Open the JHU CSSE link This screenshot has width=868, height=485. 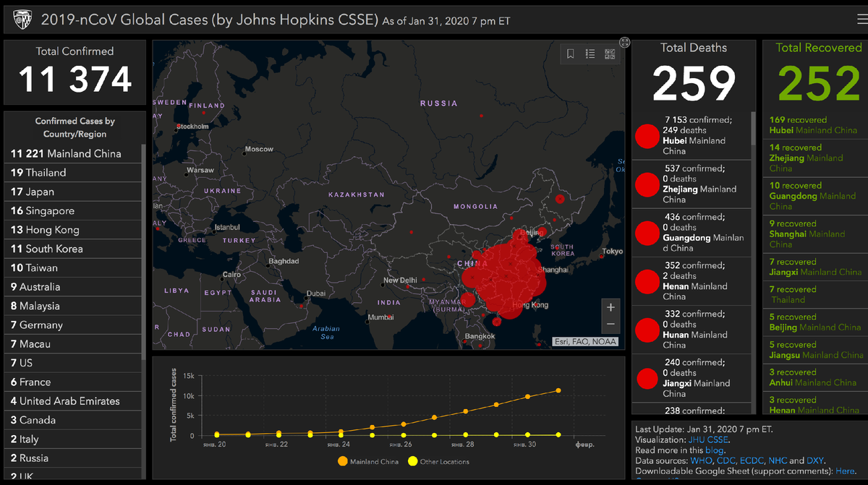click(709, 439)
